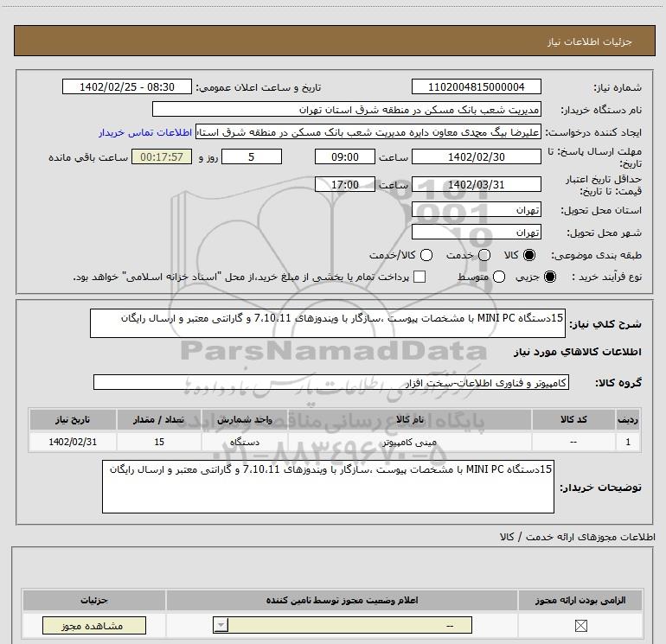The width and height of the screenshot is (666, 644).
Task: Click the تعداد / مقدار column header
Action: [159, 419]
